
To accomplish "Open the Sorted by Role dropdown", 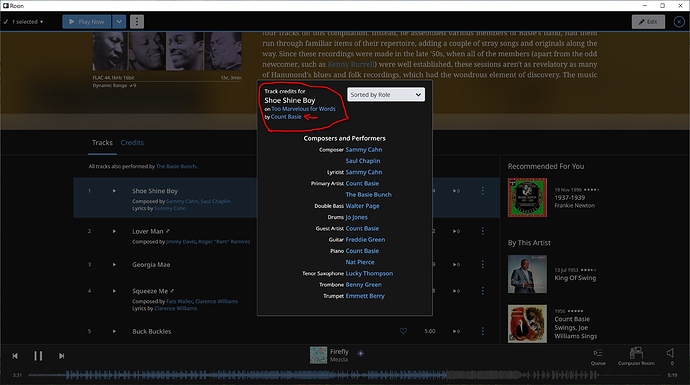I will (386, 95).
